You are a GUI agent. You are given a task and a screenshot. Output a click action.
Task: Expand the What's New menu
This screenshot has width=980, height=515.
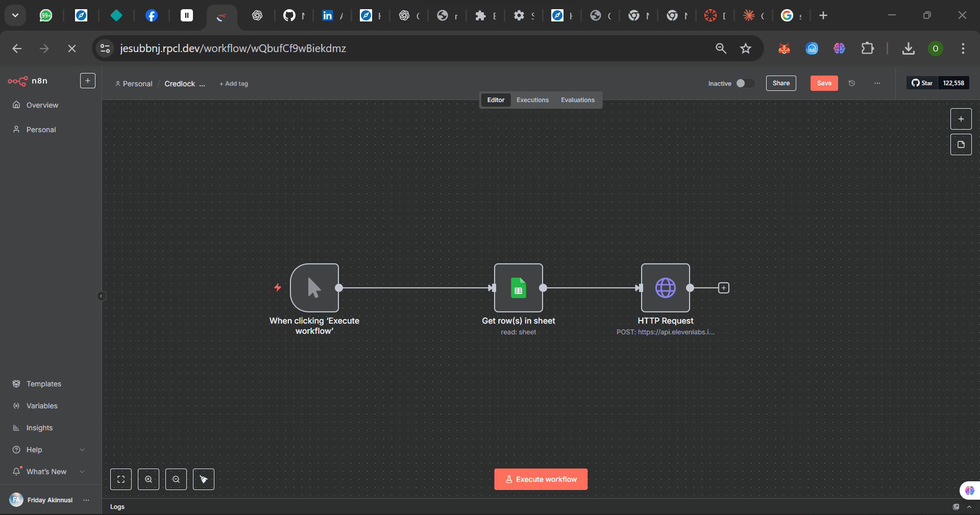[x=49, y=472]
